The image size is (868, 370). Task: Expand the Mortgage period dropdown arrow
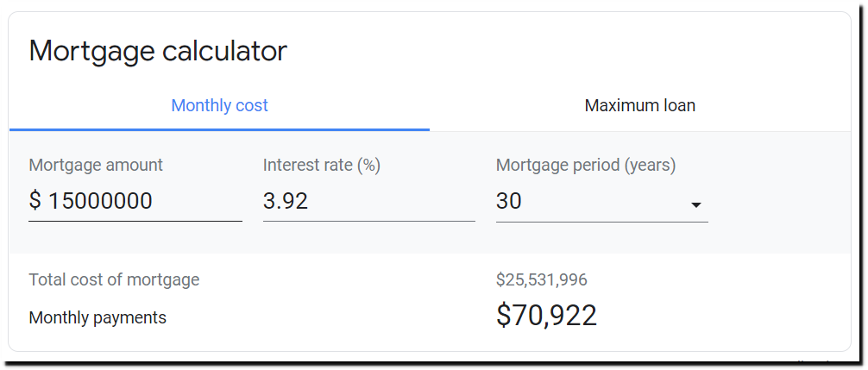(695, 205)
